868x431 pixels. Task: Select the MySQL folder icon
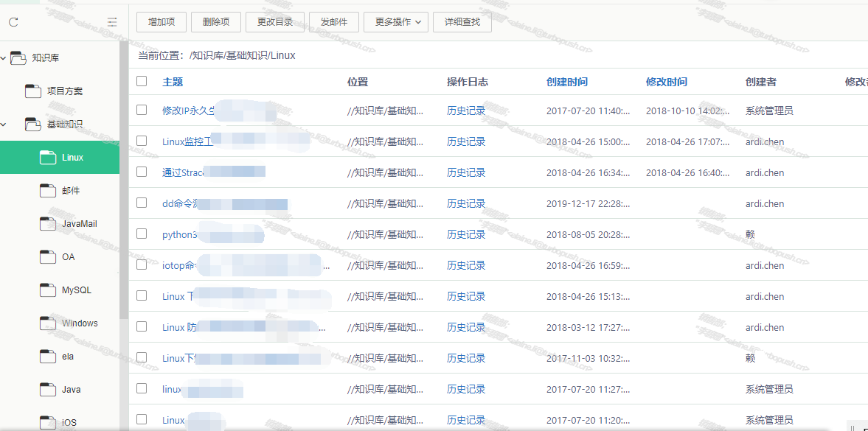(x=48, y=290)
